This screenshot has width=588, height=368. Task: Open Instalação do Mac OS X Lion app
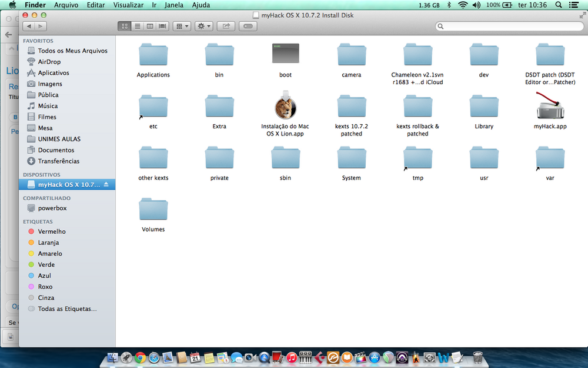(x=285, y=108)
